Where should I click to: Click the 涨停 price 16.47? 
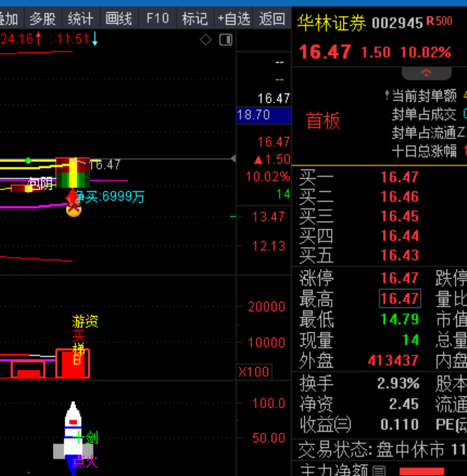[400, 278]
